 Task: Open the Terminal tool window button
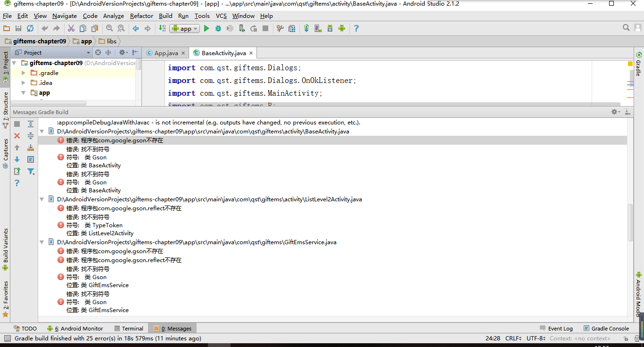click(128, 328)
